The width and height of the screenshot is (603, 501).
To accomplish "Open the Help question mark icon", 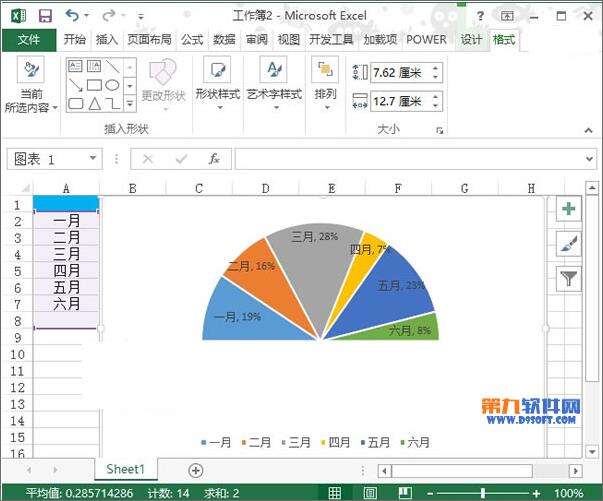I will coord(480,16).
